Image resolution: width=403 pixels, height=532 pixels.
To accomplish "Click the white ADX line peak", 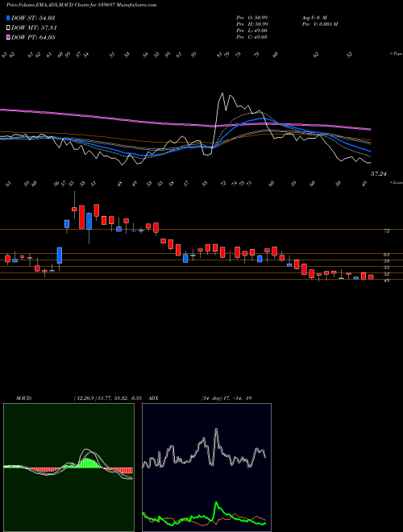I will click(x=216, y=430).
